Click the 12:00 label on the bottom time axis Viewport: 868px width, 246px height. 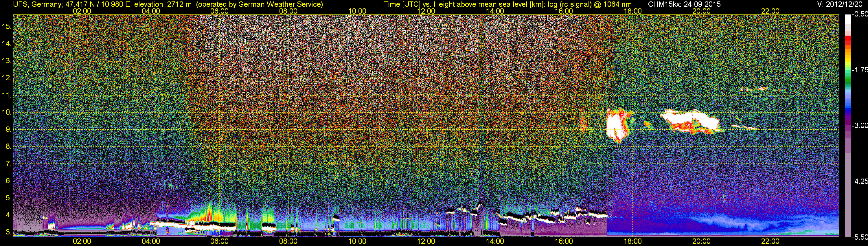[x=426, y=241]
